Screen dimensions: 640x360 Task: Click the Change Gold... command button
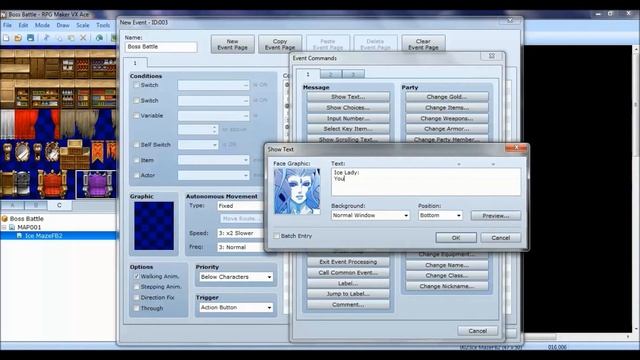[447, 97]
